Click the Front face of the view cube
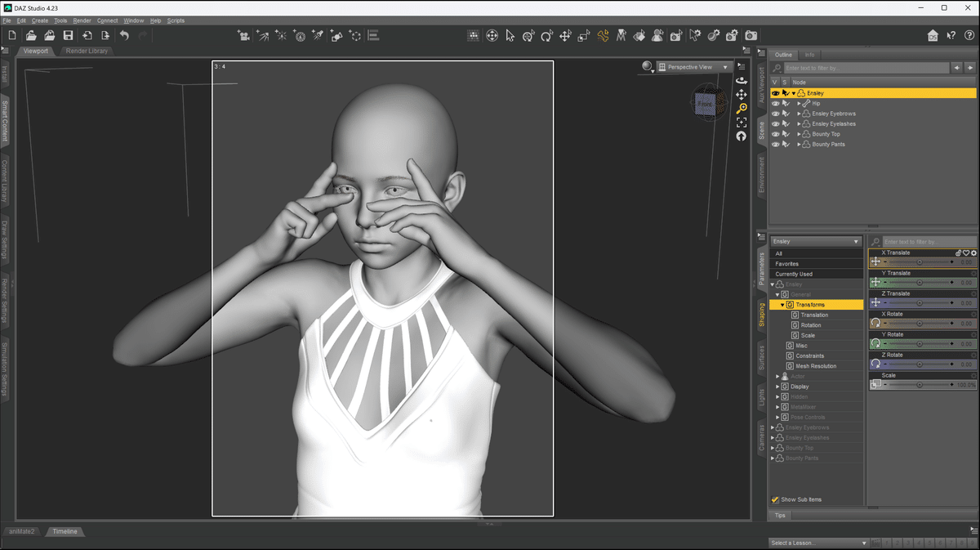 click(x=705, y=104)
